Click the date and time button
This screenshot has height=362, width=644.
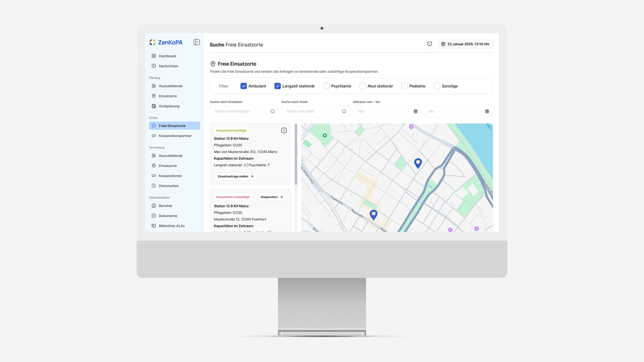coord(465,44)
